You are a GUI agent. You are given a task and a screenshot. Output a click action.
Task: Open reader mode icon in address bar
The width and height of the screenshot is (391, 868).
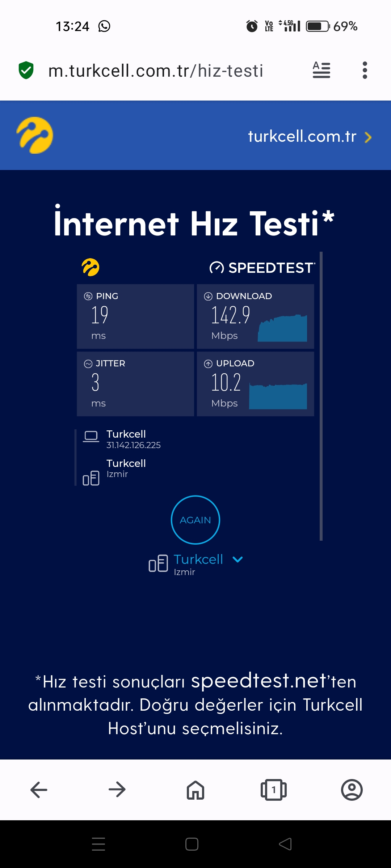pos(321,70)
